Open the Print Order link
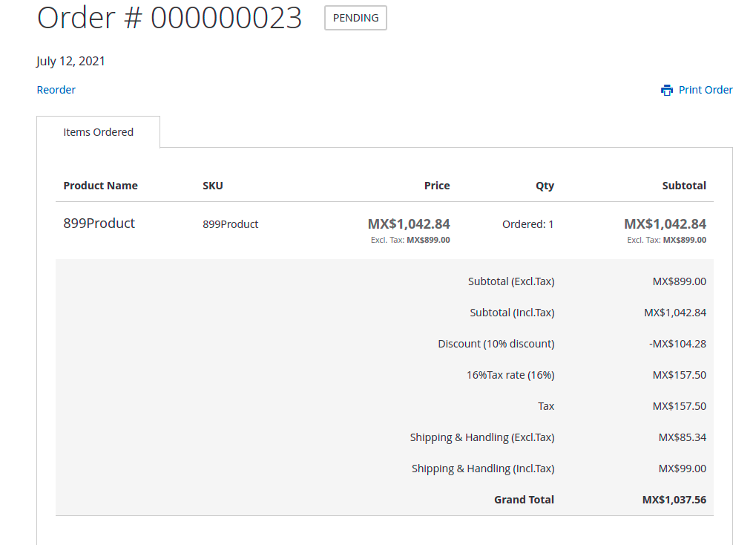 [x=705, y=89]
